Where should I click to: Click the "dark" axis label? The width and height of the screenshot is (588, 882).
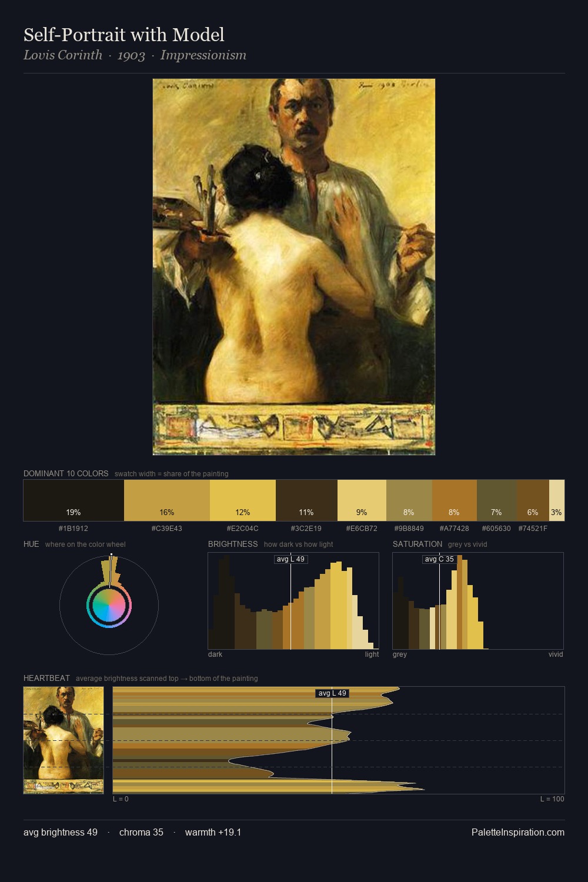click(215, 654)
